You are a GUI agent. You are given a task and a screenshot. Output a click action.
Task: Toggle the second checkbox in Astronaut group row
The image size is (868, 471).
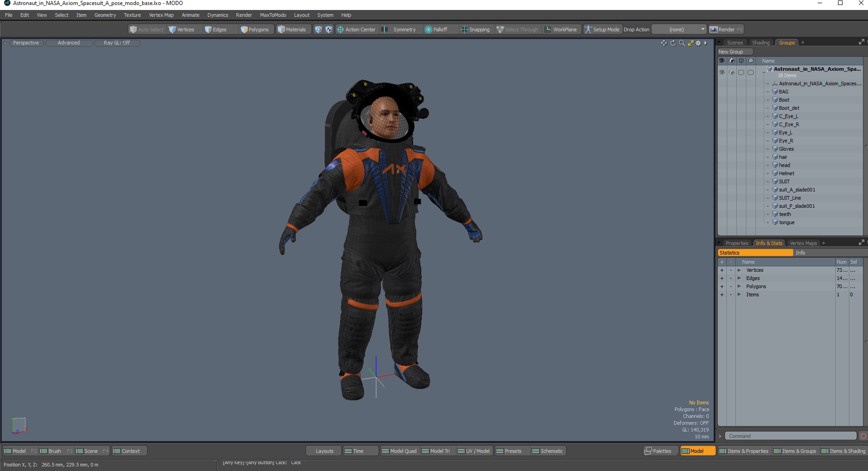coord(750,72)
